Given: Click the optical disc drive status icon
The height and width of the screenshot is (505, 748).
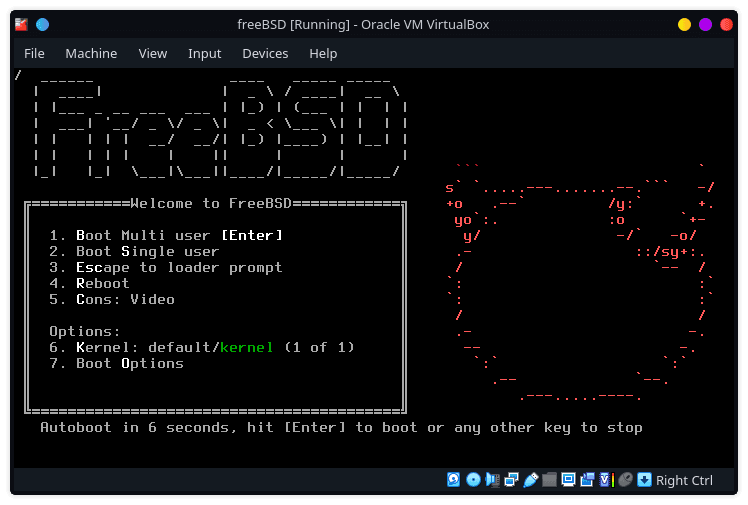Looking at the screenshot, I should (x=473, y=480).
